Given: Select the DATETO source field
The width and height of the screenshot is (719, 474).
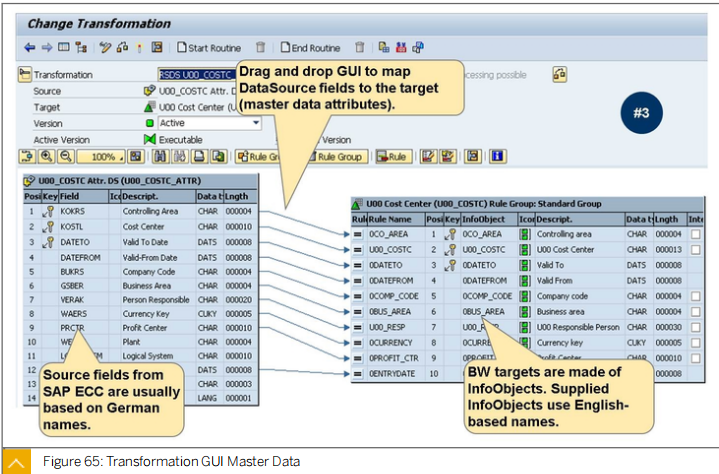Looking at the screenshot, I should 75,242.
